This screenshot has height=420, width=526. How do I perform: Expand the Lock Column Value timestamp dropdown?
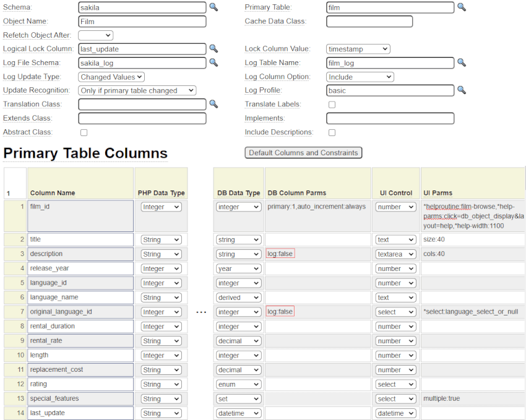click(358, 49)
